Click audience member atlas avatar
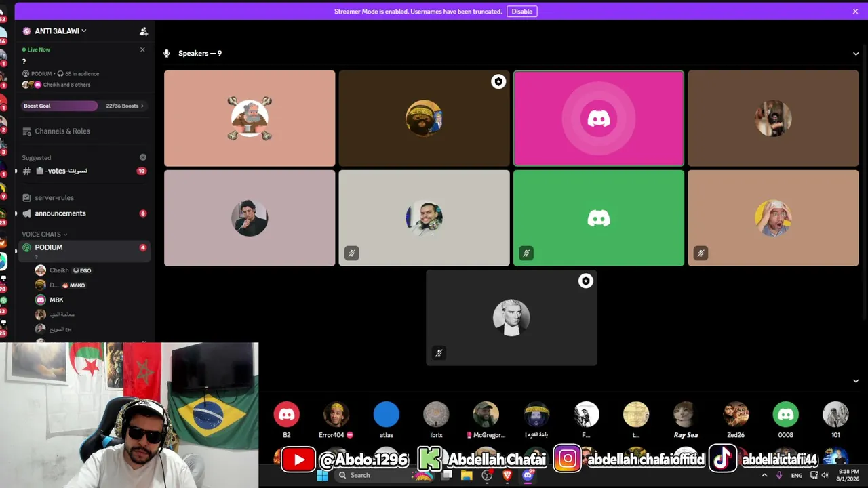Viewport: 868px width, 488px height. pos(387,415)
